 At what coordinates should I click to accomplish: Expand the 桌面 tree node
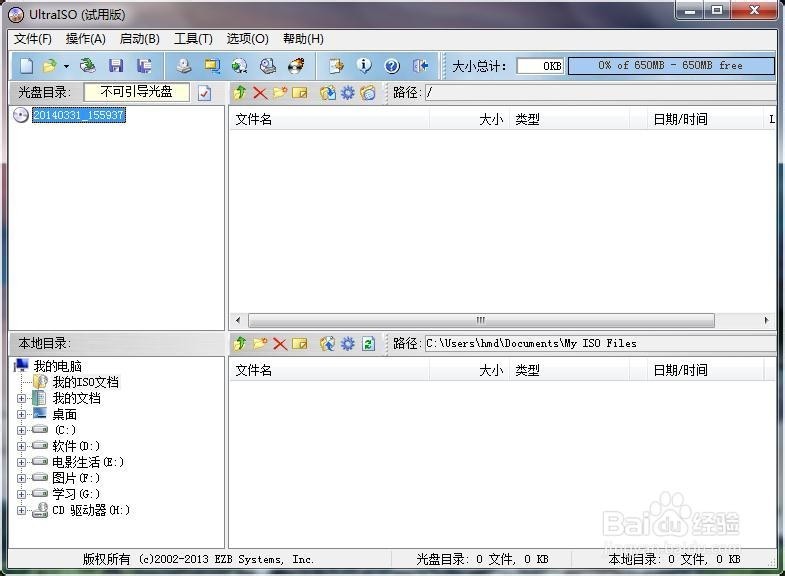coord(21,414)
